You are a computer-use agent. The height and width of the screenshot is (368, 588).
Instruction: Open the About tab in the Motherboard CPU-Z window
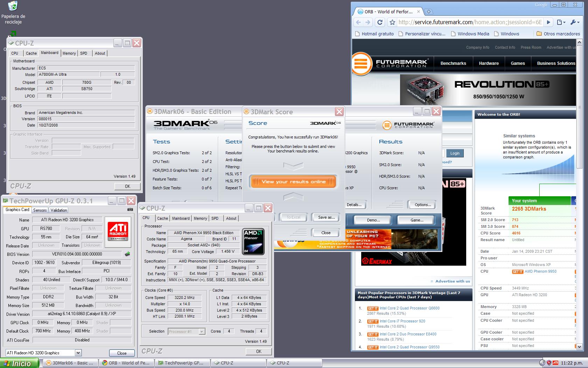click(100, 53)
